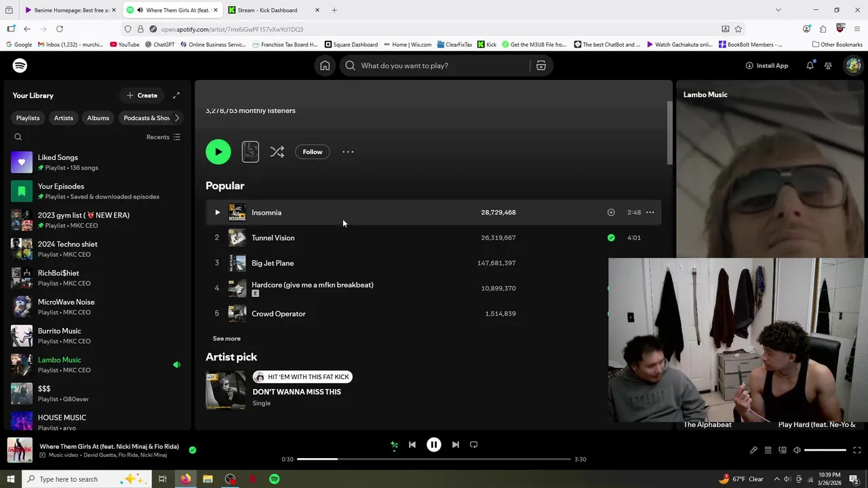
Task: Filter library by Playlists
Action: pyautogui.click(x=28, y=118)
